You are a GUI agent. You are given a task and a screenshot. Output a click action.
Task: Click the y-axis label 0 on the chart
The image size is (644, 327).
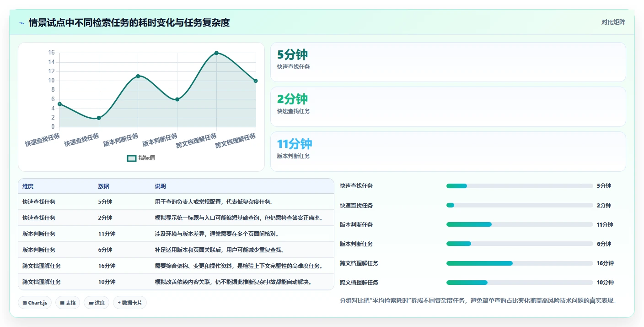[x=53, y=127]
